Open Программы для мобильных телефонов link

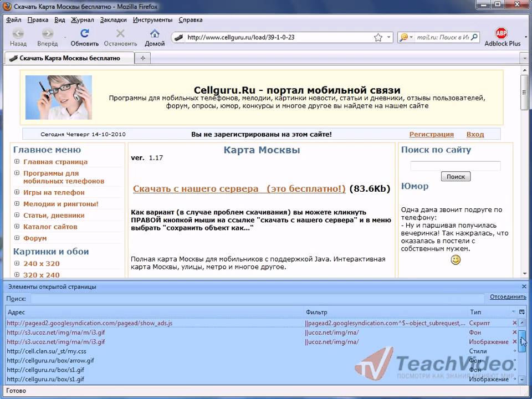63,177
